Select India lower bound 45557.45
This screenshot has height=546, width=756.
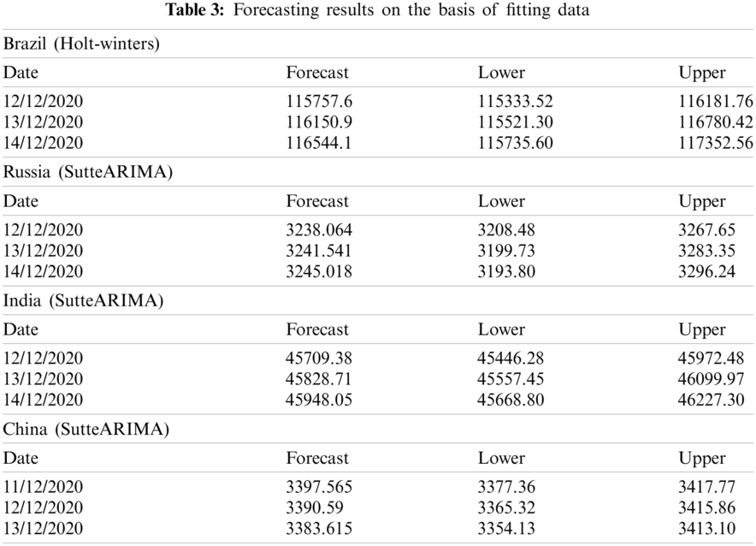tap(511, 379)
